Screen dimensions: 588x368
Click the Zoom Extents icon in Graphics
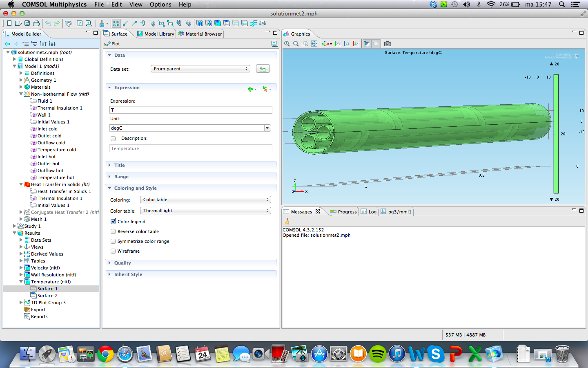click(314, 44)
